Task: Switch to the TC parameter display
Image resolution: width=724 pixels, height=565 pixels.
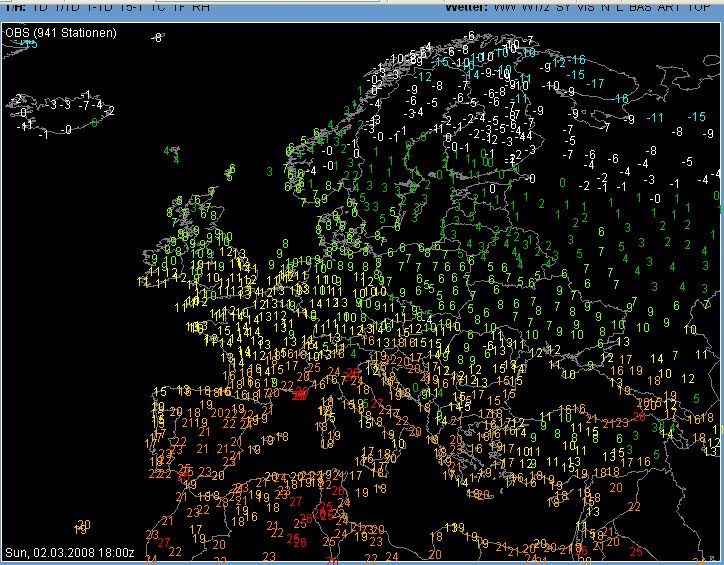Action: tap(157, 7)
